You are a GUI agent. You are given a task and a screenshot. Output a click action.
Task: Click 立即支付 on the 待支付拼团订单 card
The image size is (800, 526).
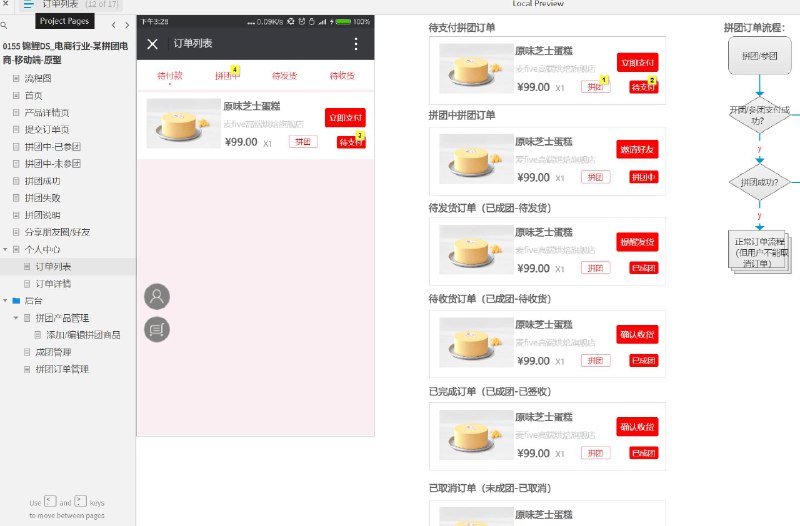(x=637, y=62)
